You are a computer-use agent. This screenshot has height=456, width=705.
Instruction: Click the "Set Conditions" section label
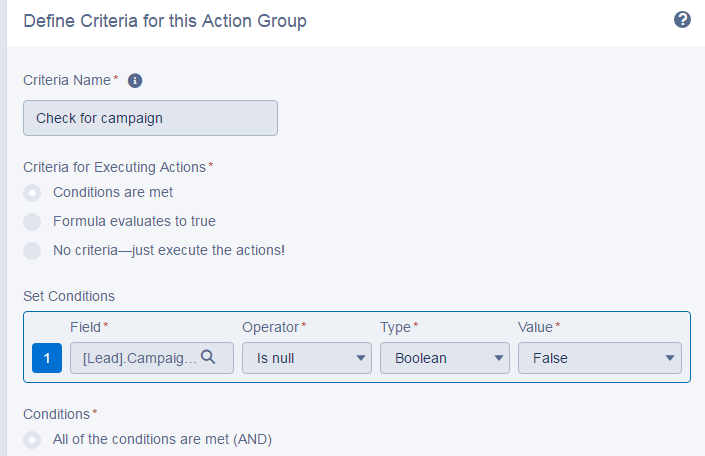(69, 296)
